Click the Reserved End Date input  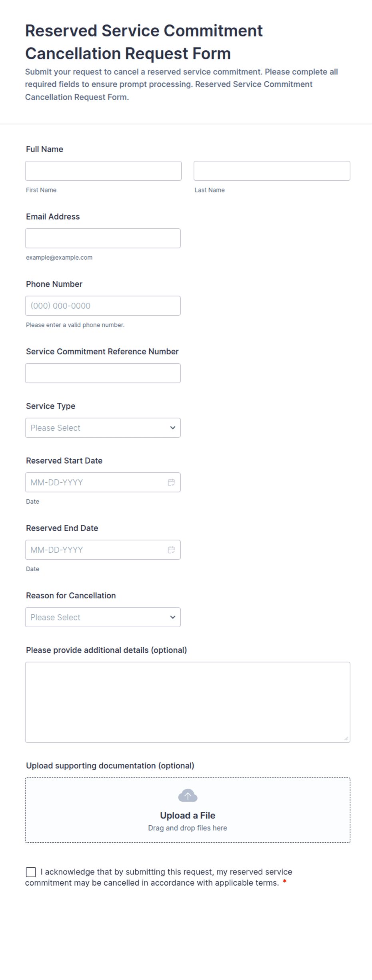(x=103, y=550)
